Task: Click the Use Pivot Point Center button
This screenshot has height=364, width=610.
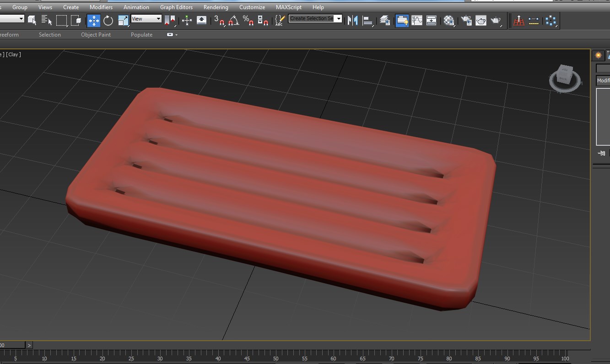Action: [170, 21]
